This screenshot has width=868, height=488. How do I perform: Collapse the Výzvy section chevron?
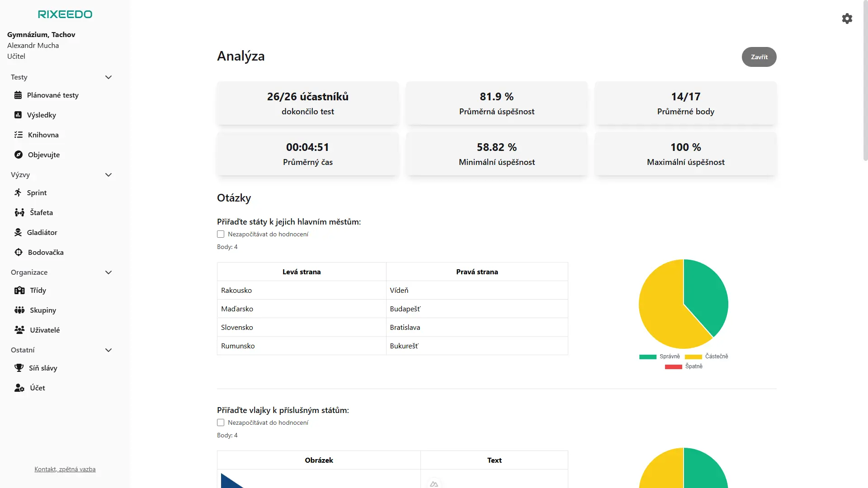pos(108,175)
